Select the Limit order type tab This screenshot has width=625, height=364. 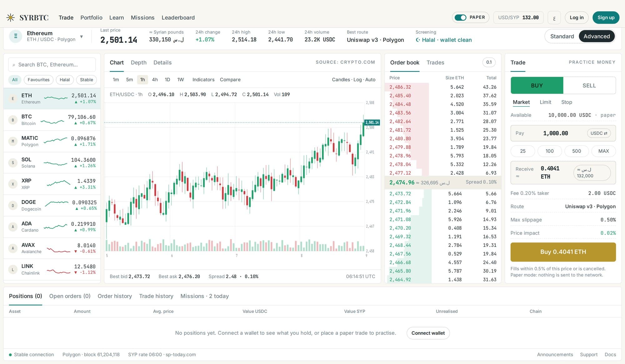click(x=545, y=102)
